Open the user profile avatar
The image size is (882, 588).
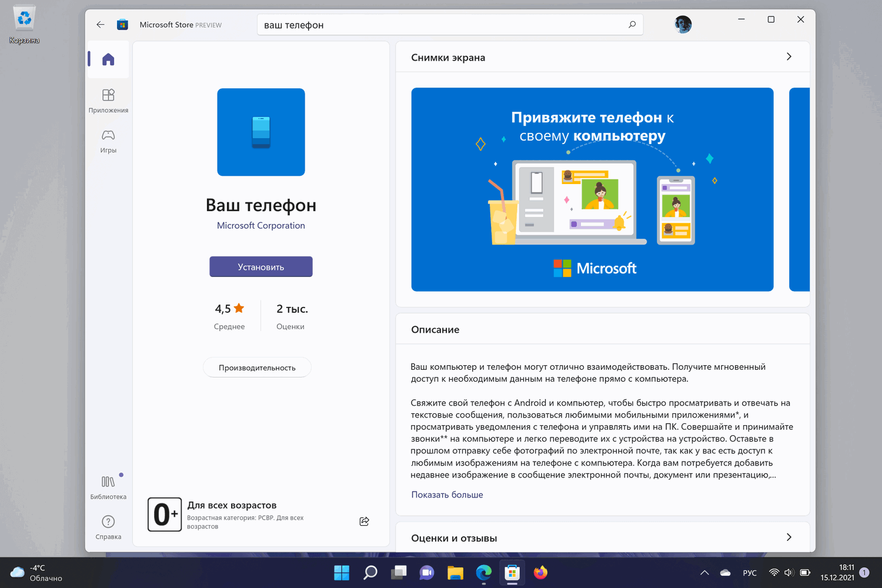[x=683, y=24]
